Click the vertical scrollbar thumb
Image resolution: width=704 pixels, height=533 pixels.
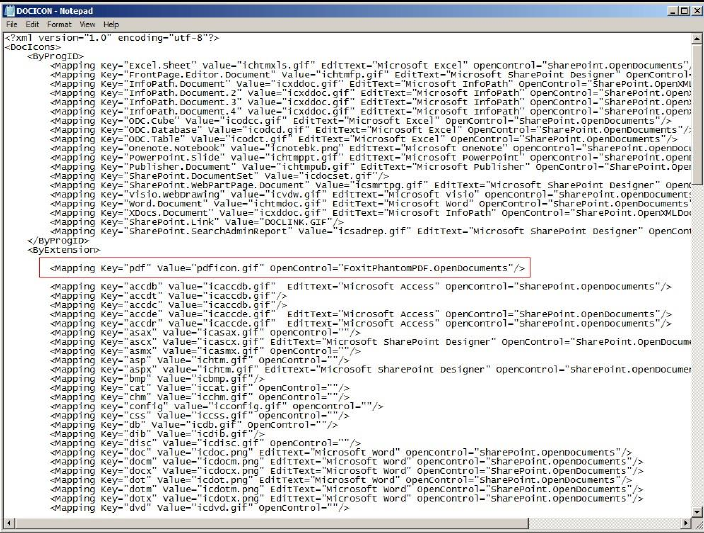pyautogui.click(x=696, y=114)
